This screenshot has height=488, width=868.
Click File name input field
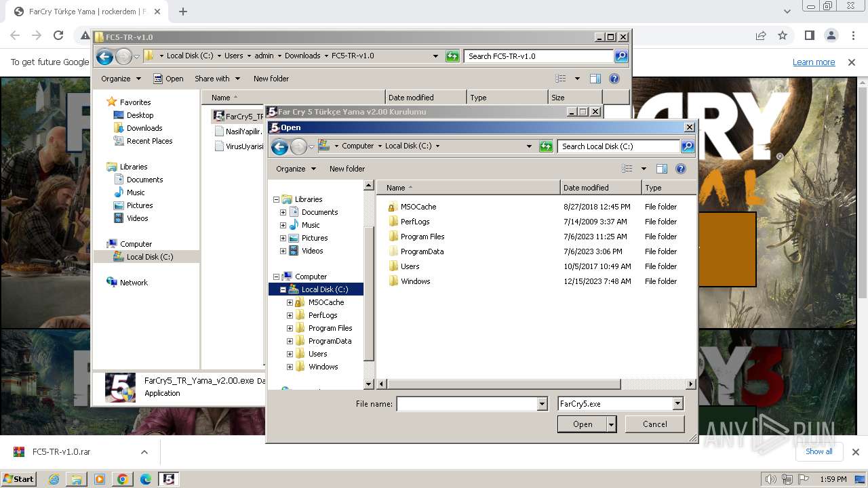point(467,404)
